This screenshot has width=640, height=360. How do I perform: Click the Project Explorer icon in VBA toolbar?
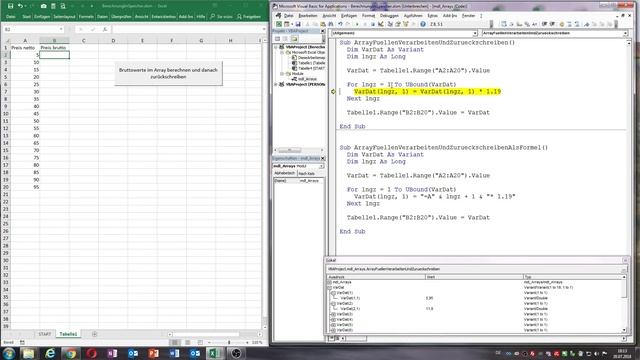[x=390, y=24]
